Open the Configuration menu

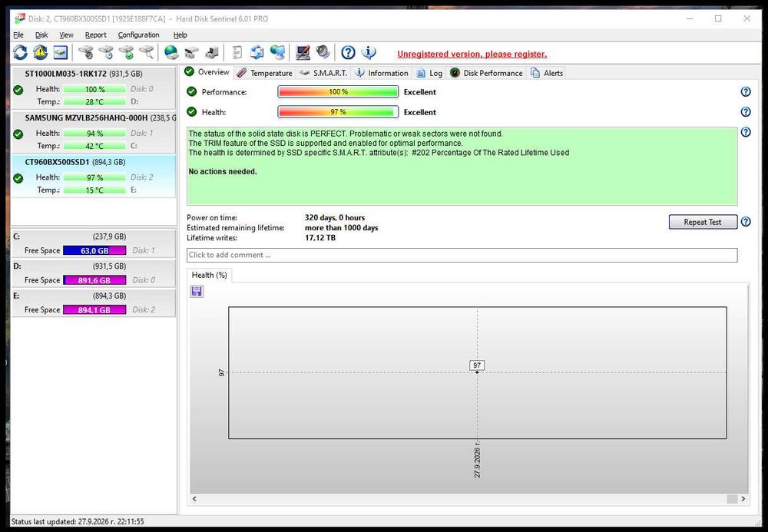tap(138, 35)
